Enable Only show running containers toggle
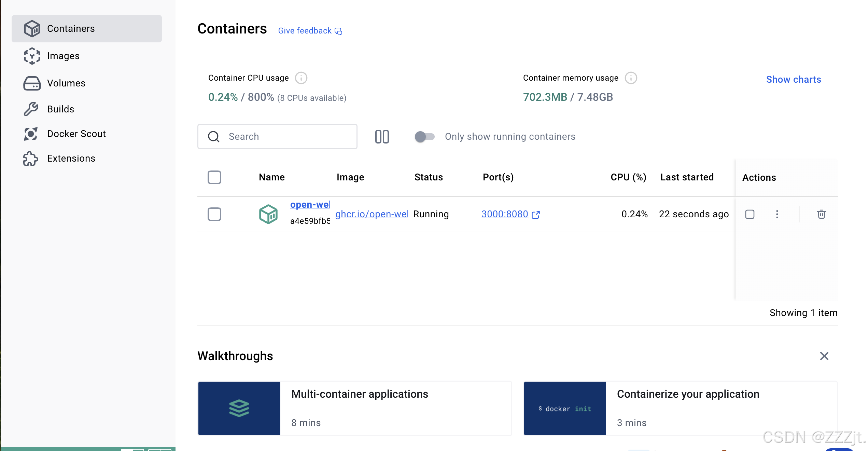Screen dimensions: 868x451 (x=424, y=137)
